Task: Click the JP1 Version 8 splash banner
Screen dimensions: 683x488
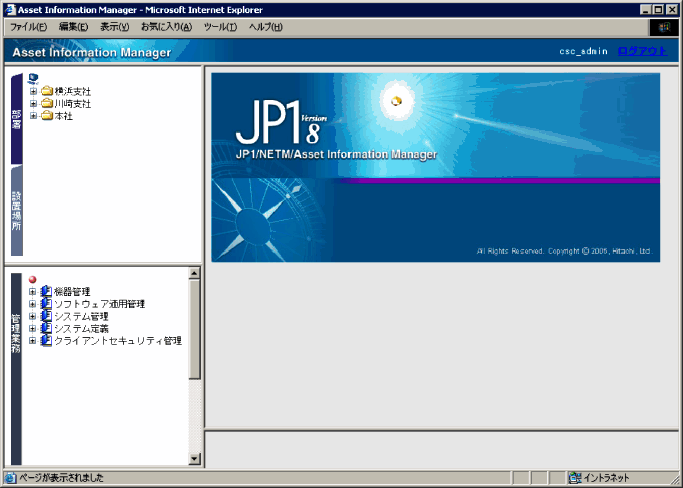Action: click(436, 167)
